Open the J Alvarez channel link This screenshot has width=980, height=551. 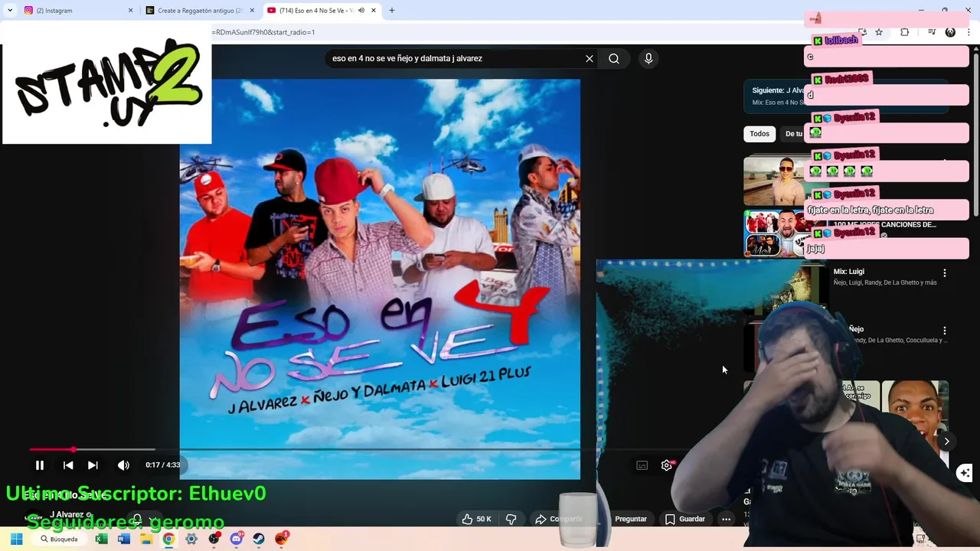[x=67, y=515]
